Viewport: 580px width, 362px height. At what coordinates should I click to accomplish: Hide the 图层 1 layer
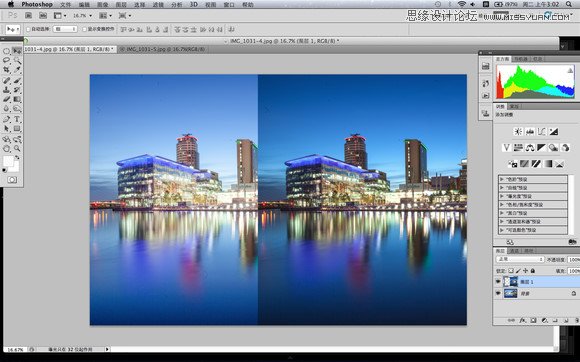point(498,282)
